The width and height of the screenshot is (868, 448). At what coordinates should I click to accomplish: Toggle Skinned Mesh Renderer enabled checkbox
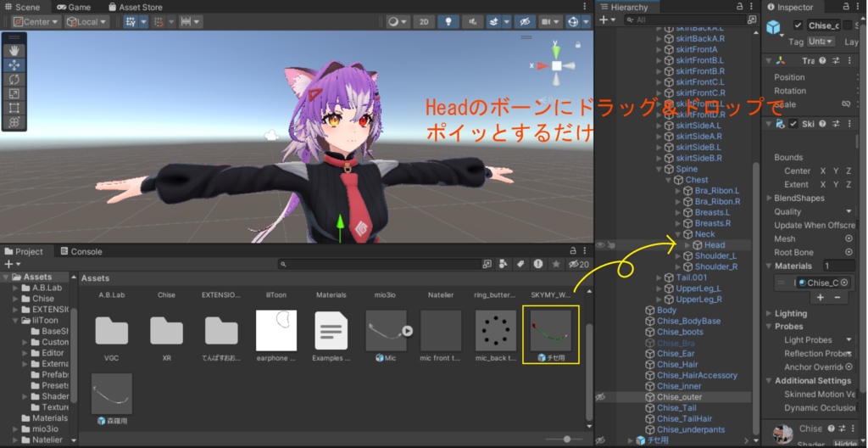click(793, 124)
